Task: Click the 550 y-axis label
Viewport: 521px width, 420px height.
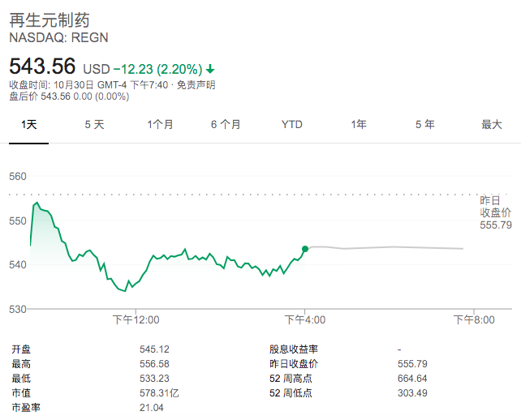Action: (x=18, y=221)
